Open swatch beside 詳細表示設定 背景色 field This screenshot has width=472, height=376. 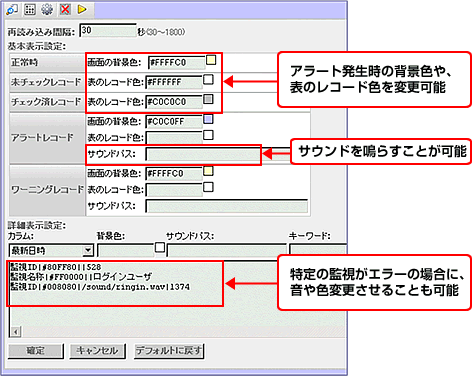[x=160, y=248]
